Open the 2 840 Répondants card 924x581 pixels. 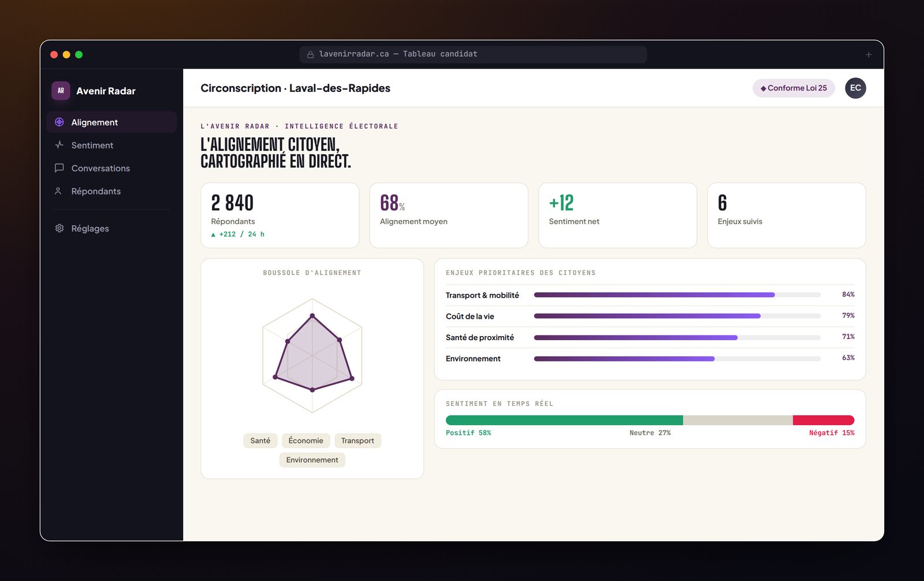pos(280,215)
